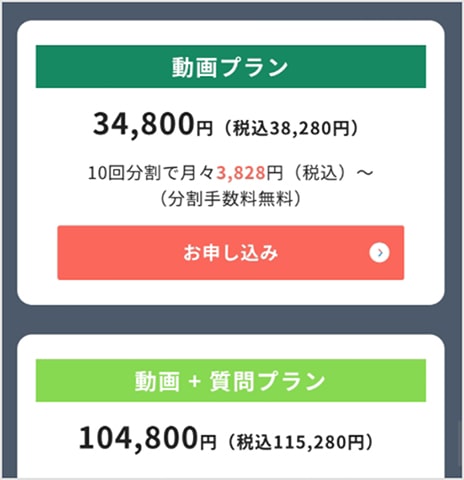The image size is (464, 480).
Task: Click the (税込115,280円) tax-included text
Action: [x=300, y=442]
